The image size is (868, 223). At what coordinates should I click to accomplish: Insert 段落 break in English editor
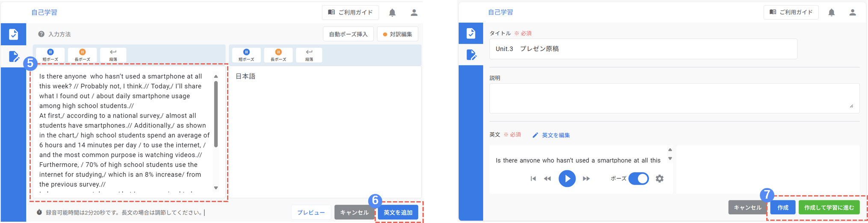coord(113,55)
